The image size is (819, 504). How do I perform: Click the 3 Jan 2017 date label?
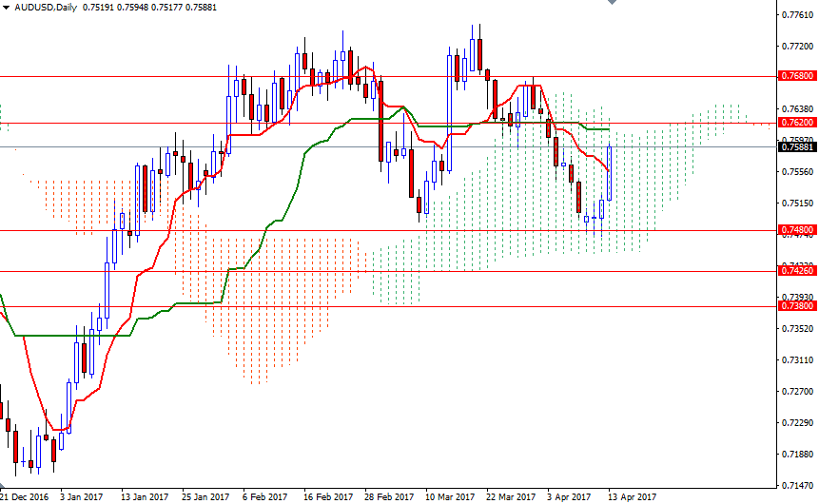click(x=82, y=496)
